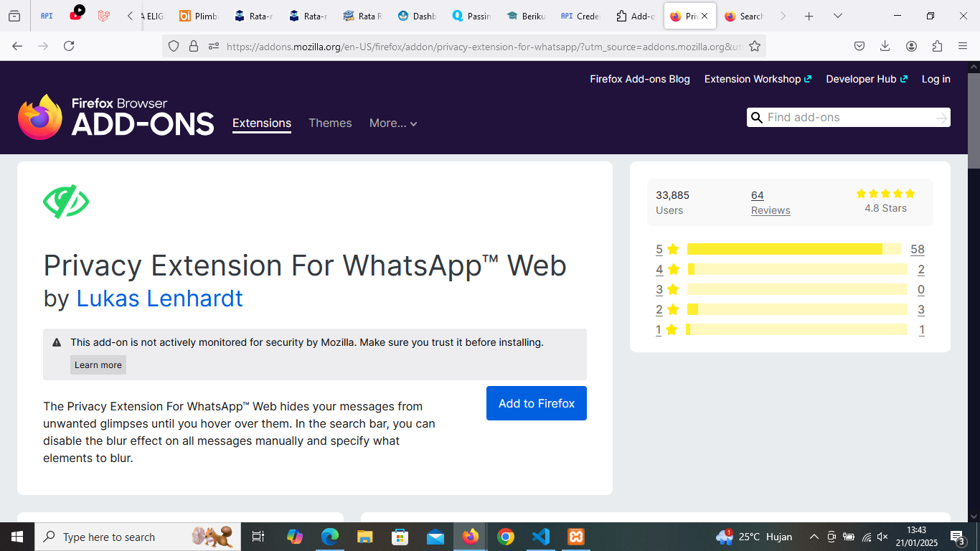This screenshot has width=980, height=551.
Task: Switch to the Berikut browser tab
Action: click(526, 16)
